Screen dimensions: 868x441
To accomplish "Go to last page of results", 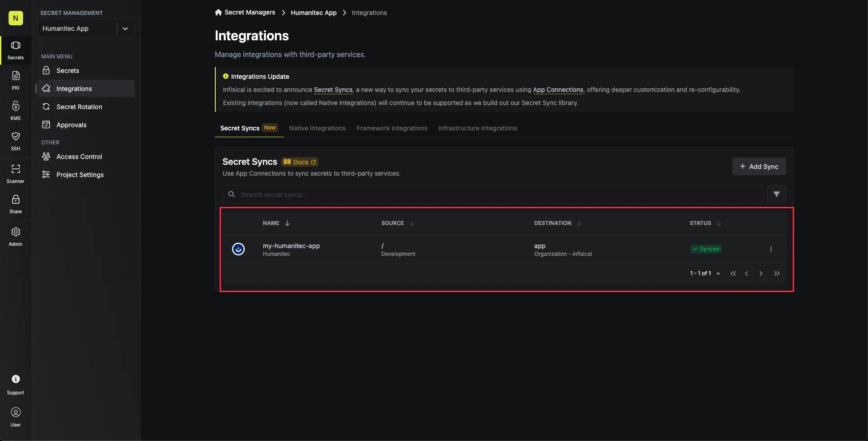I will (x=777, y=273).
